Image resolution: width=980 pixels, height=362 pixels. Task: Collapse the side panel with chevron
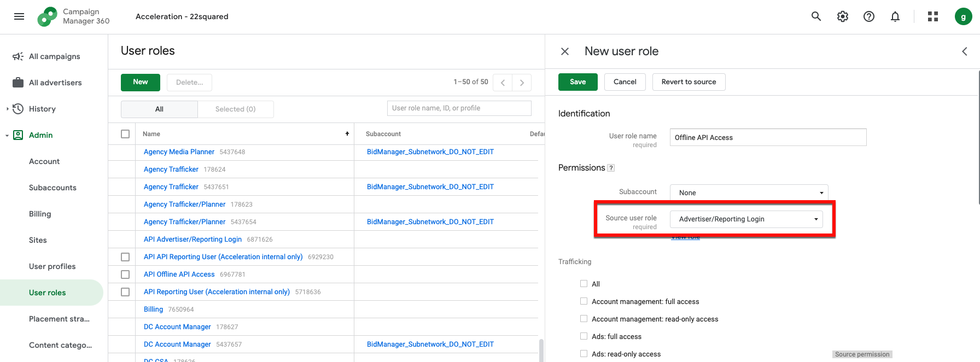coord(965,51)
